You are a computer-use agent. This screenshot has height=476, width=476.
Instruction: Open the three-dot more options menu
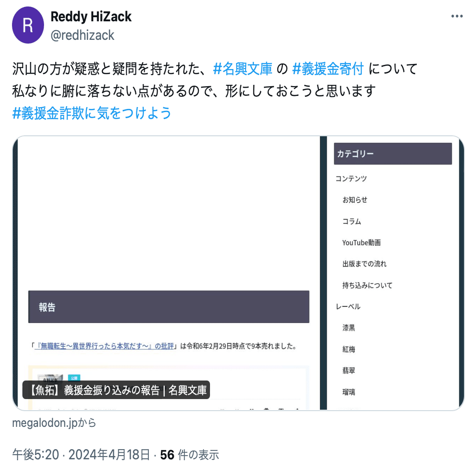[x=457, y=16]
